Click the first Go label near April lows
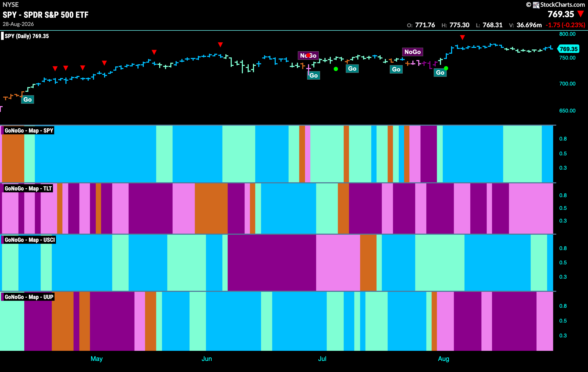The height and width of the screenshot is (372, 588). 28,99
